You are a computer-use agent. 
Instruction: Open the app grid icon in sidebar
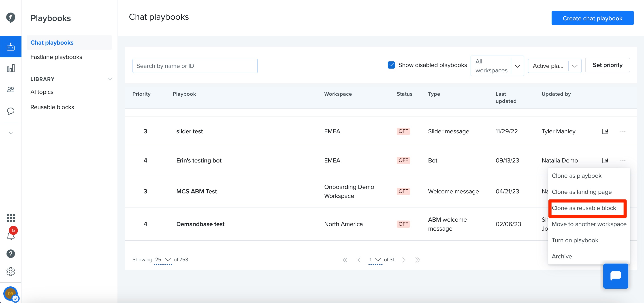11,218
